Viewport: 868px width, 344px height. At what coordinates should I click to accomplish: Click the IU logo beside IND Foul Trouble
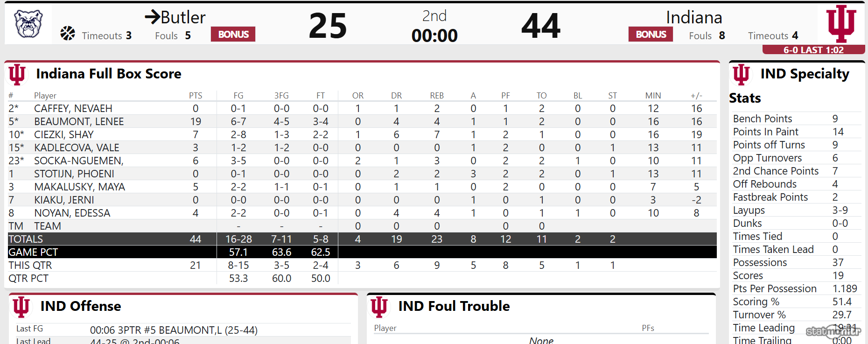(x=379, y=307)
